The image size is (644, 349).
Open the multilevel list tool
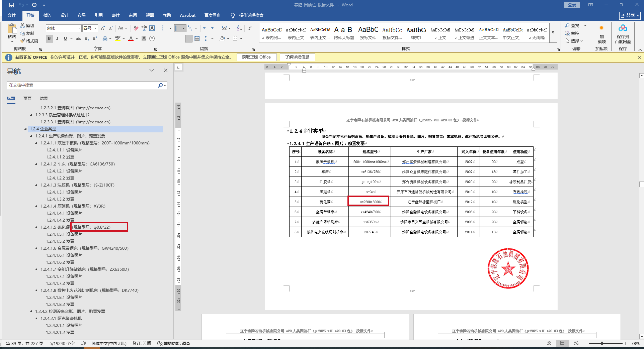191,28
